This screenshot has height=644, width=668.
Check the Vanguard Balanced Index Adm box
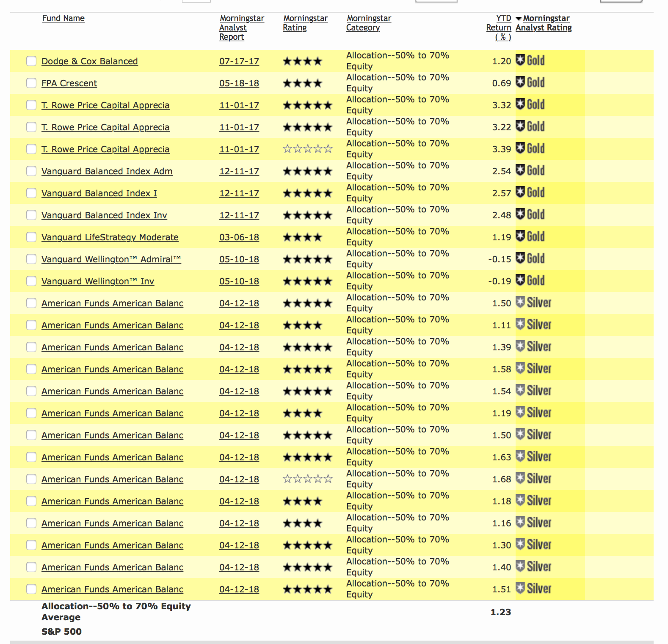(x=31, y=171)
